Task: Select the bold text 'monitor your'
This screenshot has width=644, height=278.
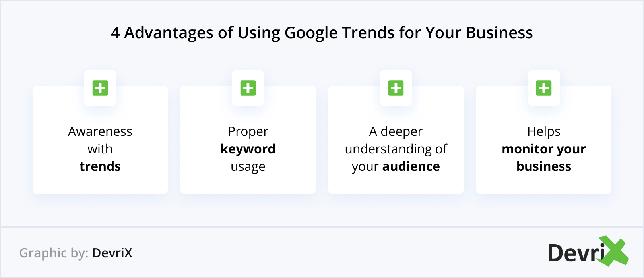Action: (544, 149)
